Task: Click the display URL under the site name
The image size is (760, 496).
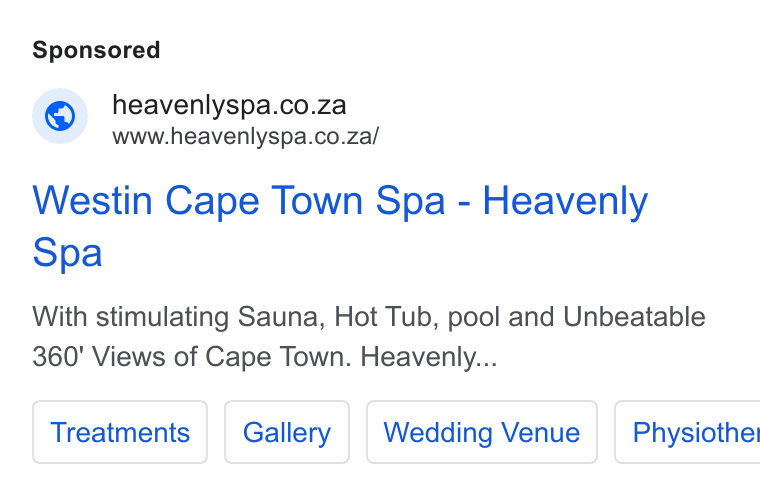Action: [246, 136]
